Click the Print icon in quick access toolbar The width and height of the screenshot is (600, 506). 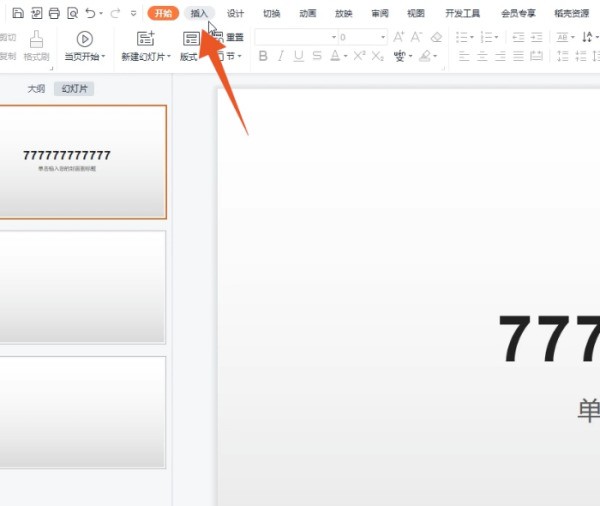point(54,13)
